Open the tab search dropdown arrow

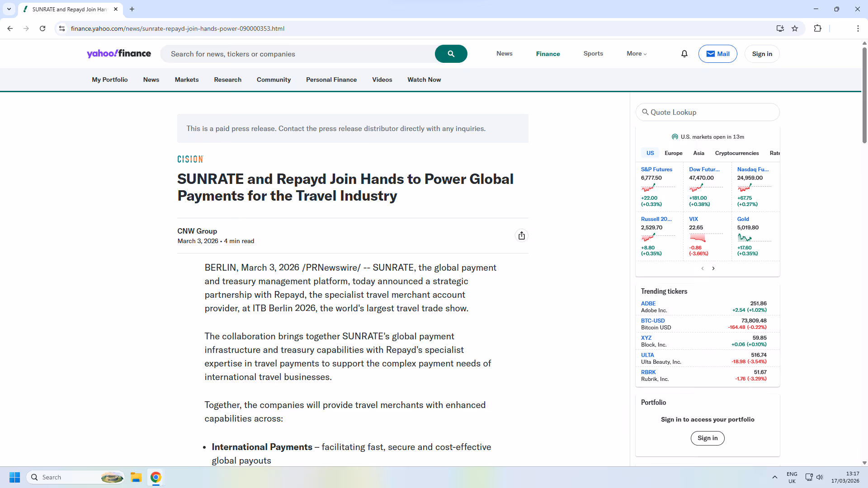(x=9, y=9)
